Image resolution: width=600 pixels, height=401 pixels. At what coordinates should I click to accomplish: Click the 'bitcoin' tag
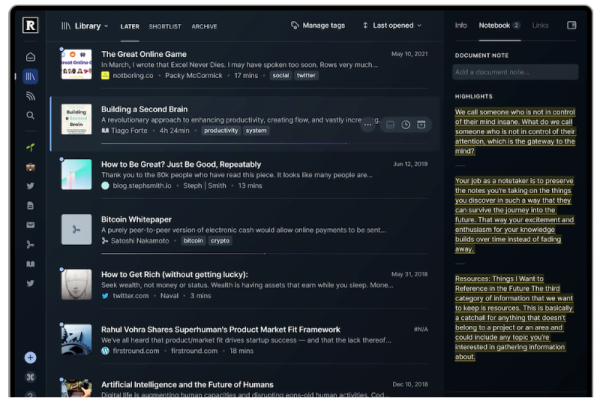click(193, 241)
